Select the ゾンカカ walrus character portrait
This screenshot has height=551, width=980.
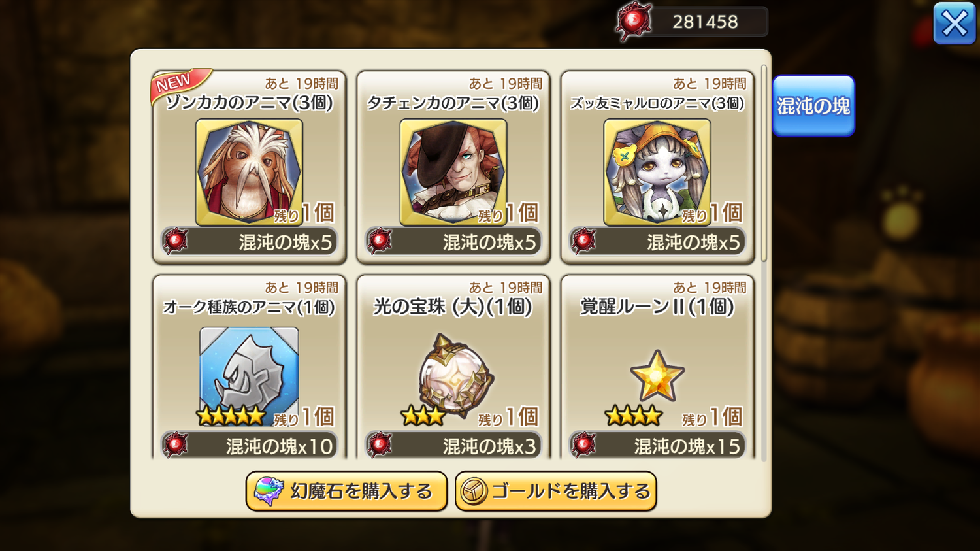[x=249, y=173]
